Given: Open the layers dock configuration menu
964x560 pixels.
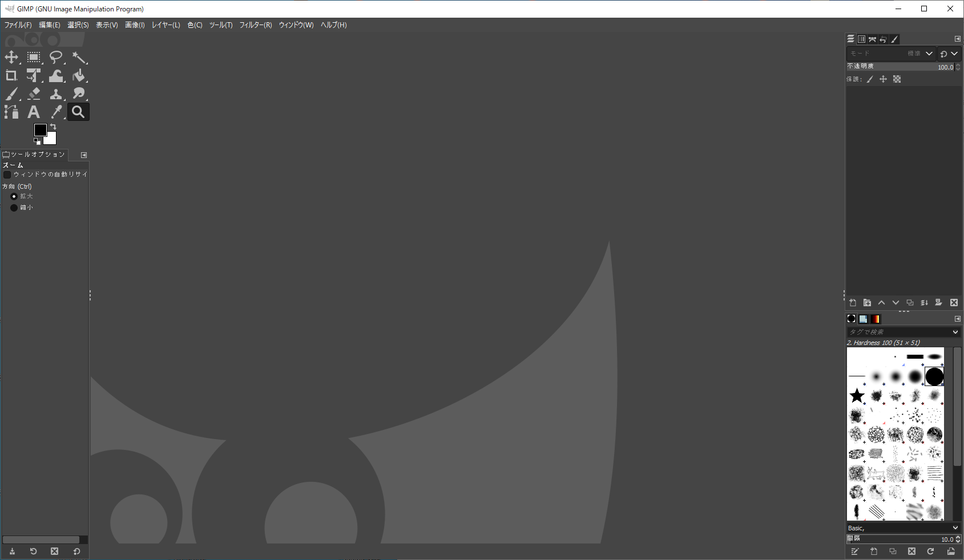Looking at the screenshot, I should (958, 39).
